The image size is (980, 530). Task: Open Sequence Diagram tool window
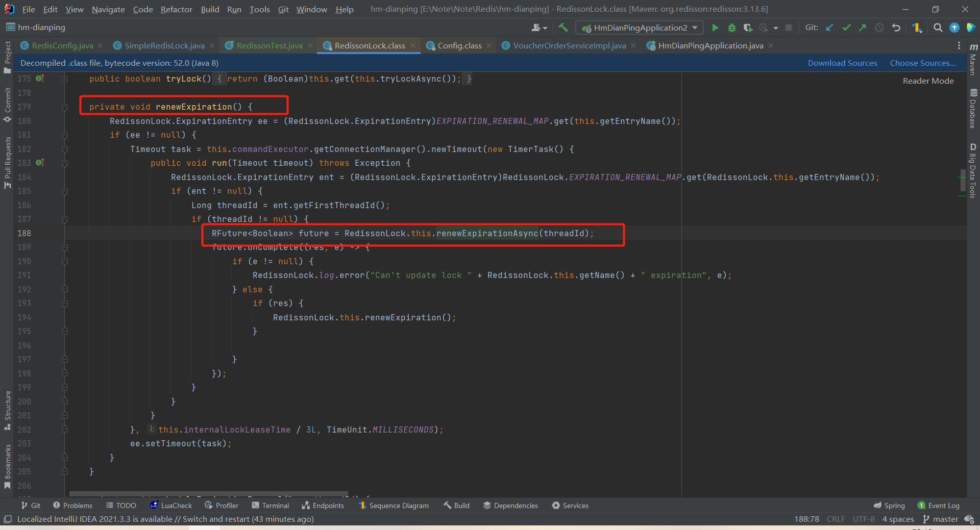click(394, 506)
